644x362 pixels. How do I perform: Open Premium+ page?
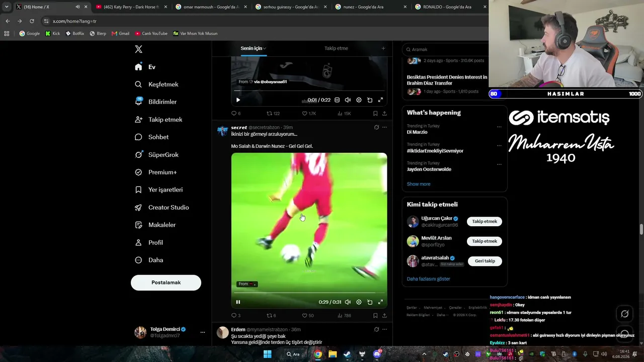[x=155, y=172]
